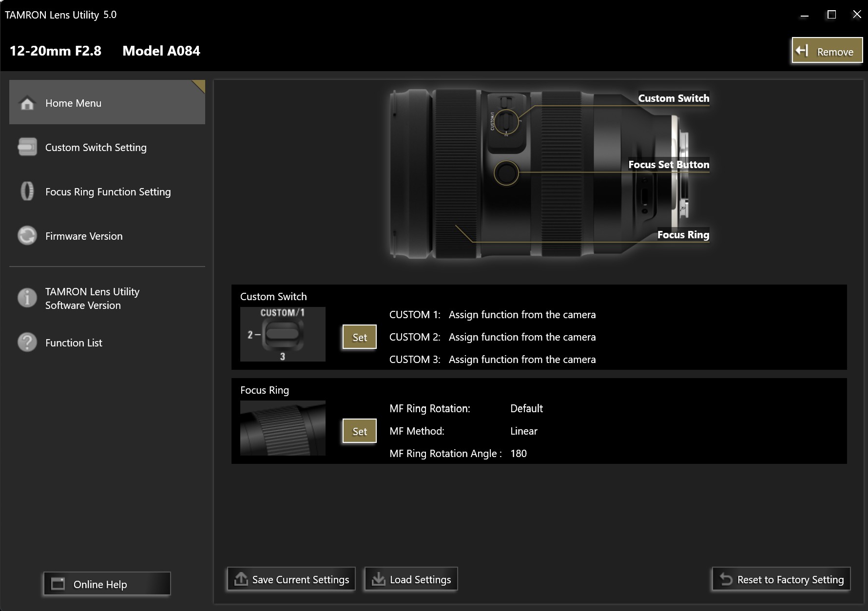The height and width of the screenshot is (611, 868).
Task: Minimize the TAMRON Lens Utility window
Action: [x=805, y=15]
